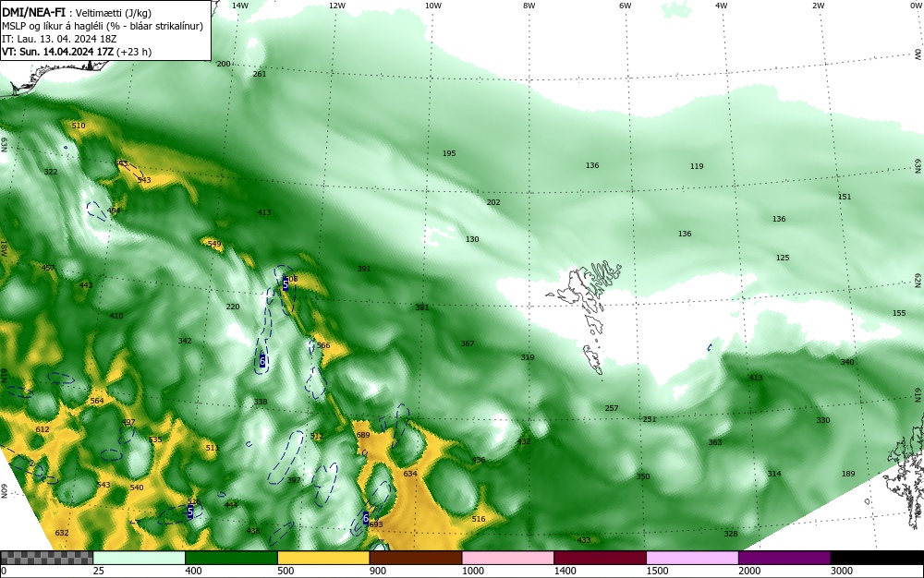Click the map value 328

[731, 534]
